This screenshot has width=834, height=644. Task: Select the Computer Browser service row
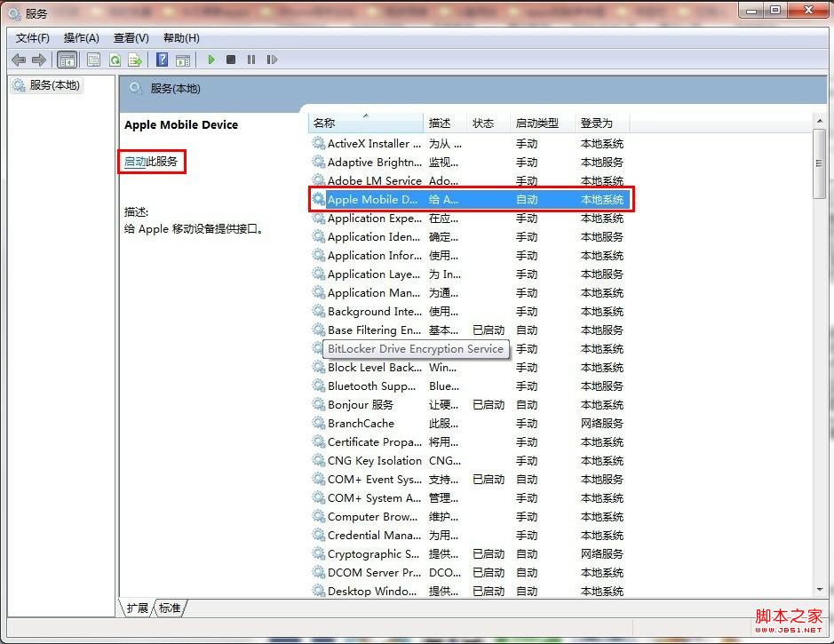[469, 516]
